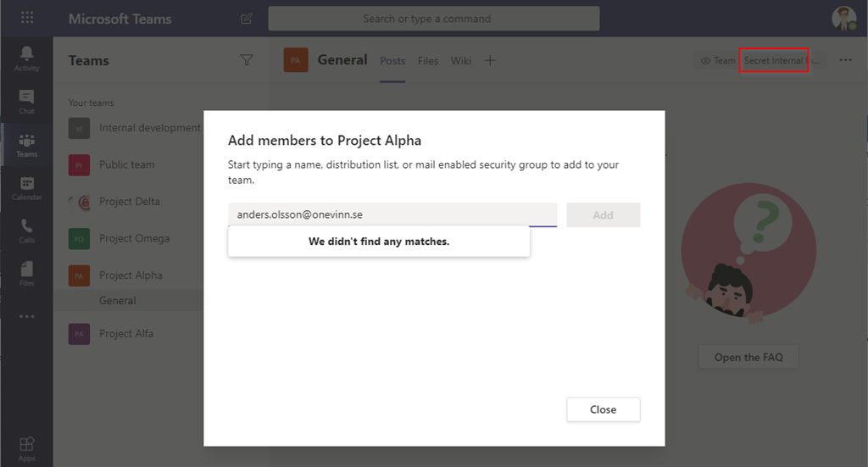Image resolution: width=868 pixels, height=467 pixels.
Task: Click the new chat compose icon
Action: point(247,19)
